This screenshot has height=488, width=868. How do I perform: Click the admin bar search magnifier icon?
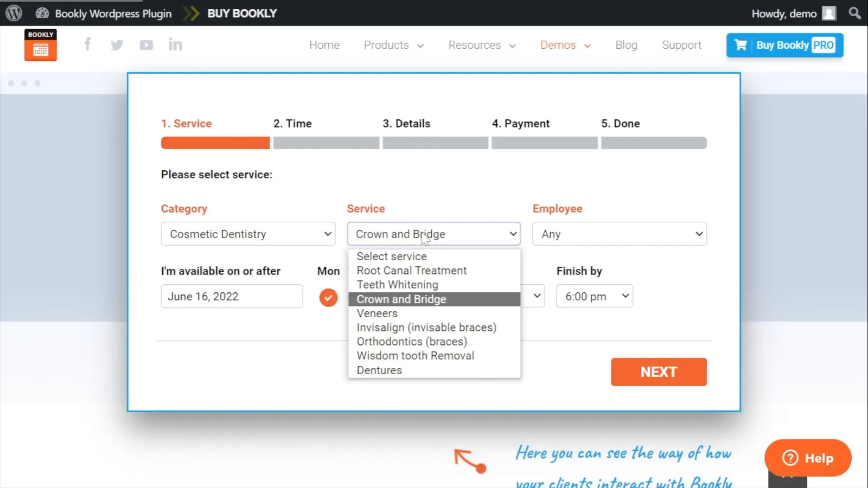coord(855,13)
